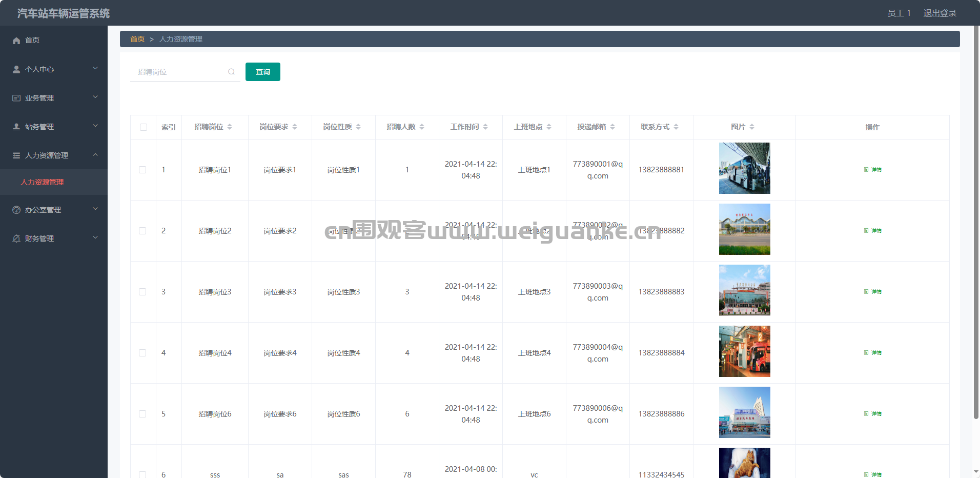Sort by 招聘岗位 column arrows
Screen dimensions: 980x478
[x=230, y=127]
